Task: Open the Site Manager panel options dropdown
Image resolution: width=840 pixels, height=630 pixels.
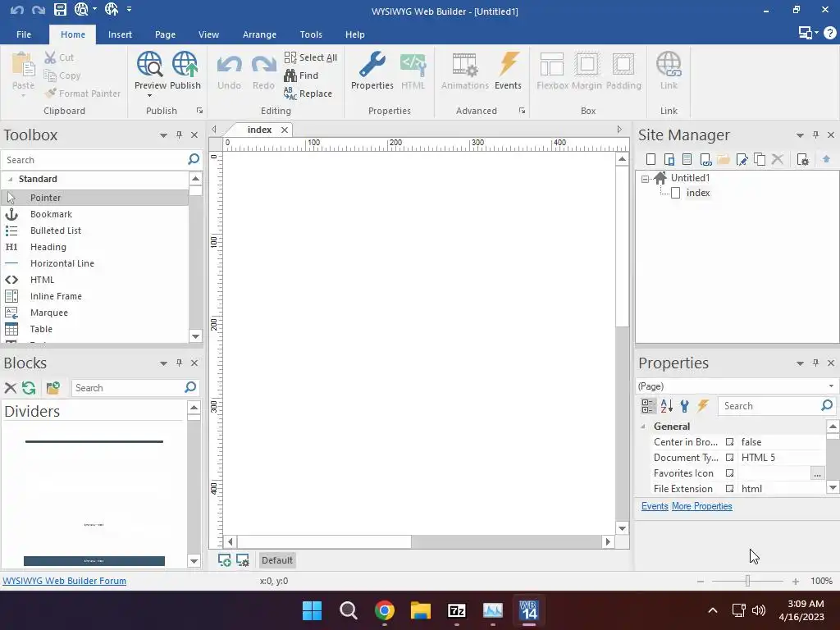Action: click(x=800, y=135)
